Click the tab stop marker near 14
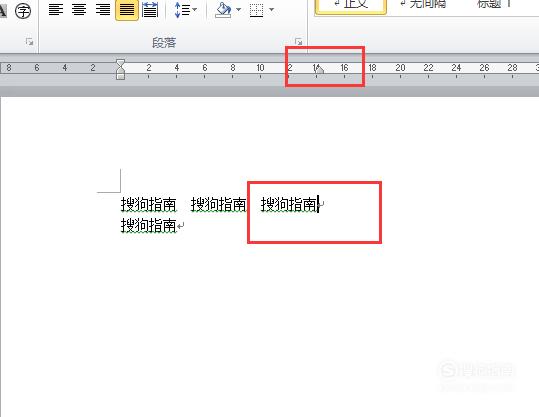This screenshot has width=539, height=417. 320,69
